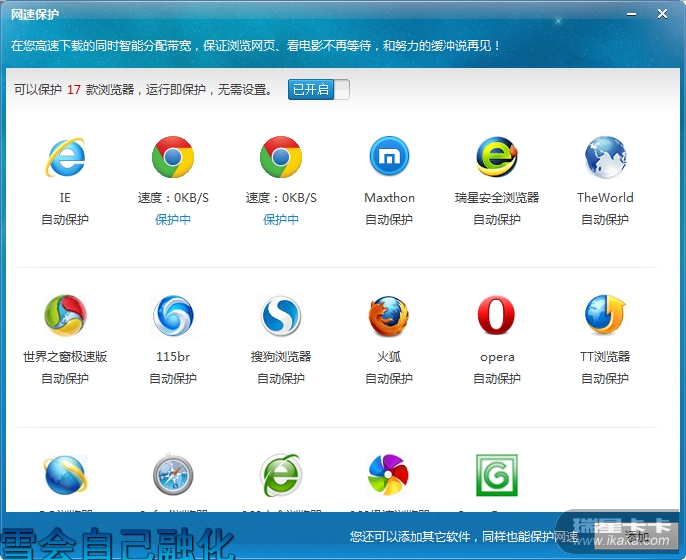Choose the 世界之窗极速版 icon
This screenshot has width=686, height=560.
[x=65, y=315]
